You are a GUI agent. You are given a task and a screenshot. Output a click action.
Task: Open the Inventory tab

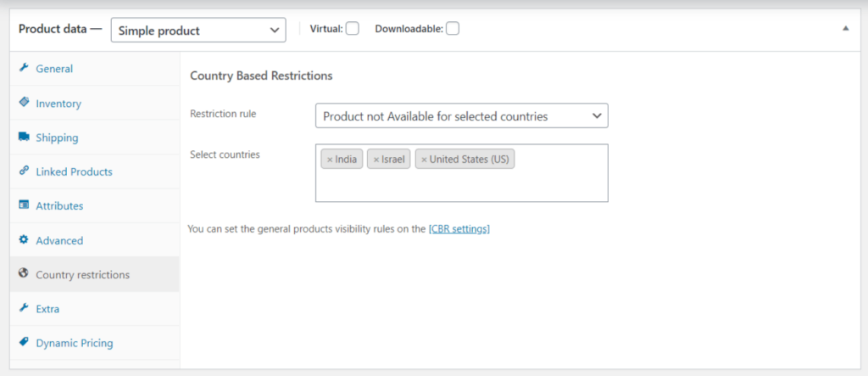point(58,104)
